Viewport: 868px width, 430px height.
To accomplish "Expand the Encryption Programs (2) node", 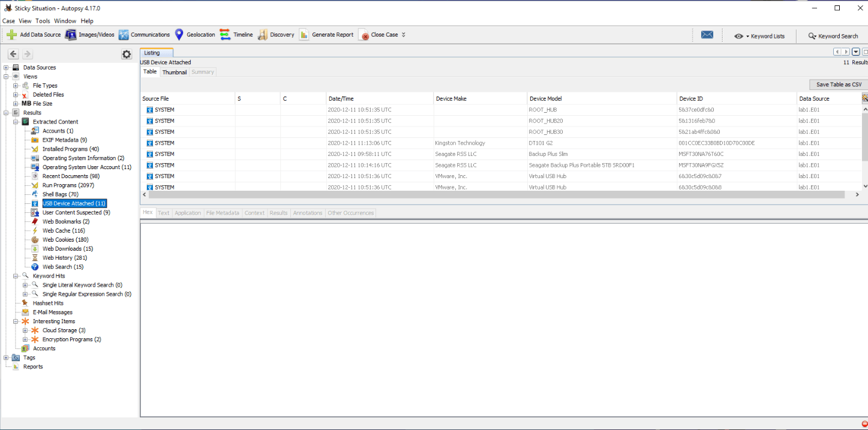I will [25, 339].
